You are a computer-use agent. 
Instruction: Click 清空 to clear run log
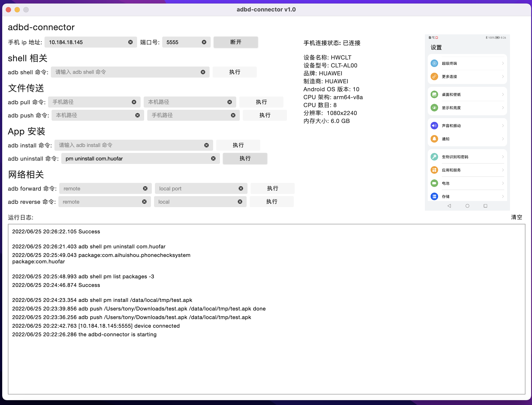pyautogui.click(x=516, y=217)
